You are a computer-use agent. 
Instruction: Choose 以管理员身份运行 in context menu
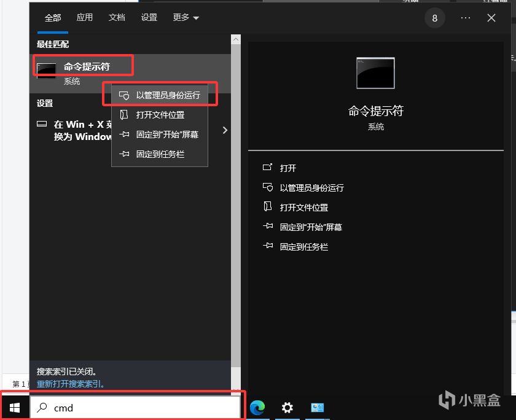[160, 95]
